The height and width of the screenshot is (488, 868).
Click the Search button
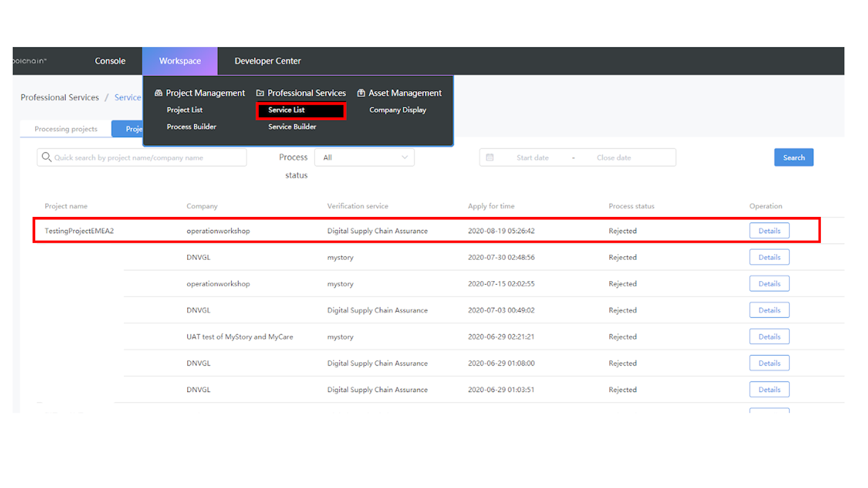pos(794,157)
